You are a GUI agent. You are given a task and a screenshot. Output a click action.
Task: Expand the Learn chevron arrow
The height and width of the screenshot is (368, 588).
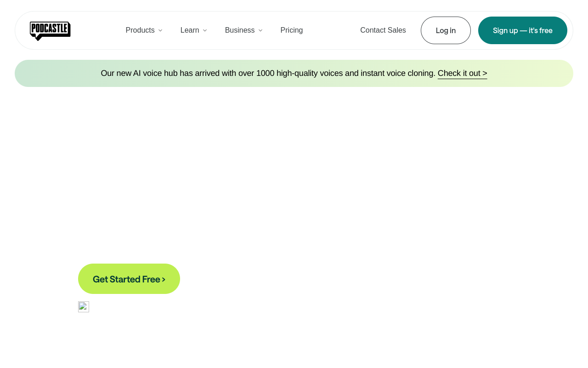(205, 31)
